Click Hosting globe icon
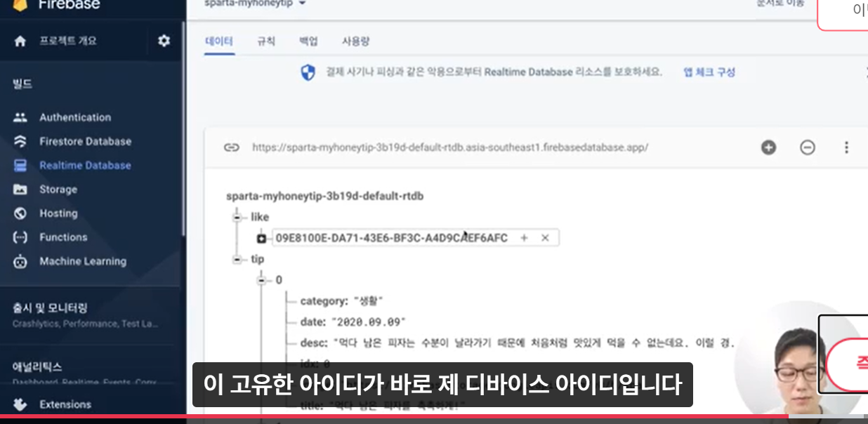 pos(20,213)
